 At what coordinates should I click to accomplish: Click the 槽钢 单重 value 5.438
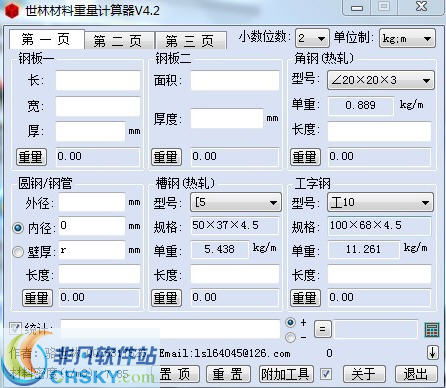[x=220, y=250]
